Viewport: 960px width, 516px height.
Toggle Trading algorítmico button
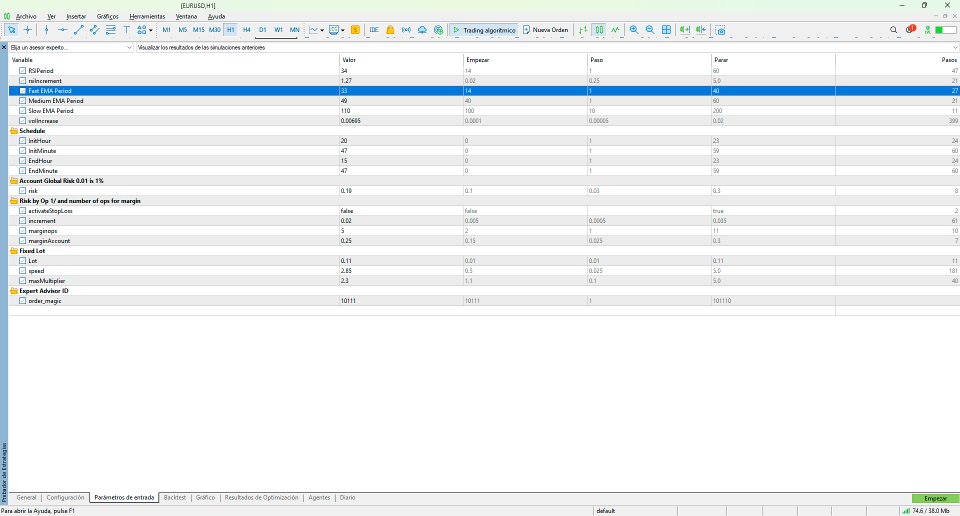[x=484, y=29]
